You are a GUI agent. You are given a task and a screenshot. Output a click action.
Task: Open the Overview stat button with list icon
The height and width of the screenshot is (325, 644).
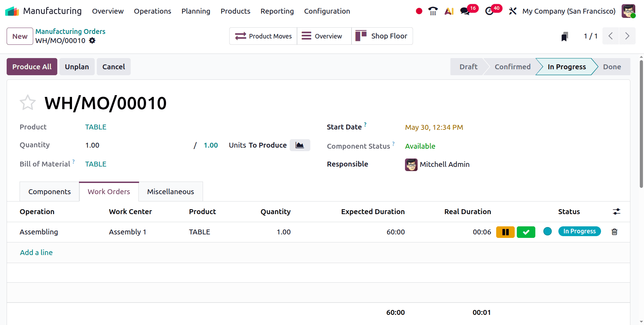pyautogui.click(x=324, y=36)
